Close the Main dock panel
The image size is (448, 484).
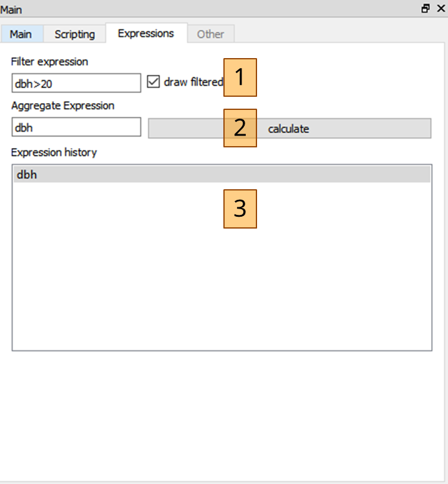(x=441, y=9)
